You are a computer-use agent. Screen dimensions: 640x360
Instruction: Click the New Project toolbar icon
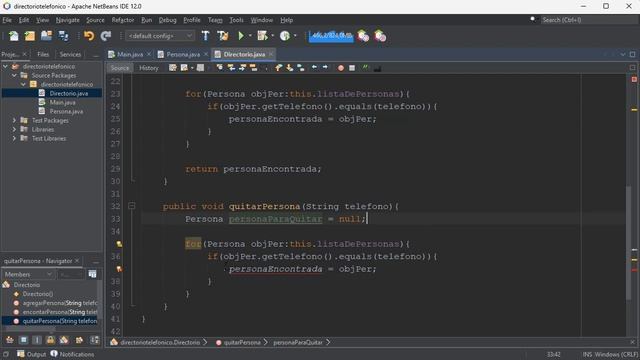pos(30,36)
